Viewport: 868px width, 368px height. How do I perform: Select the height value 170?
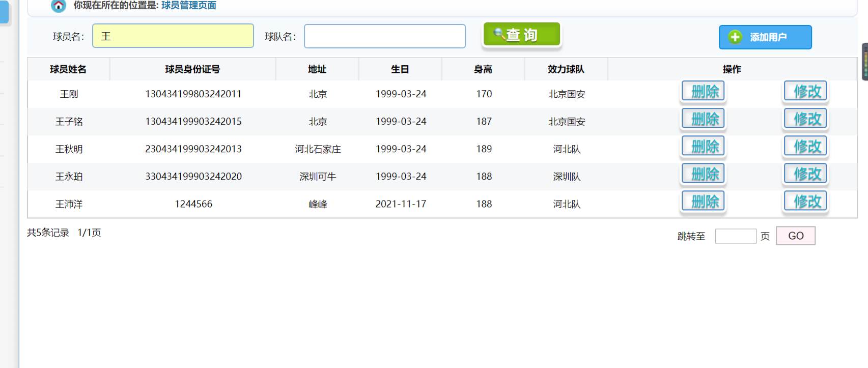484,94
